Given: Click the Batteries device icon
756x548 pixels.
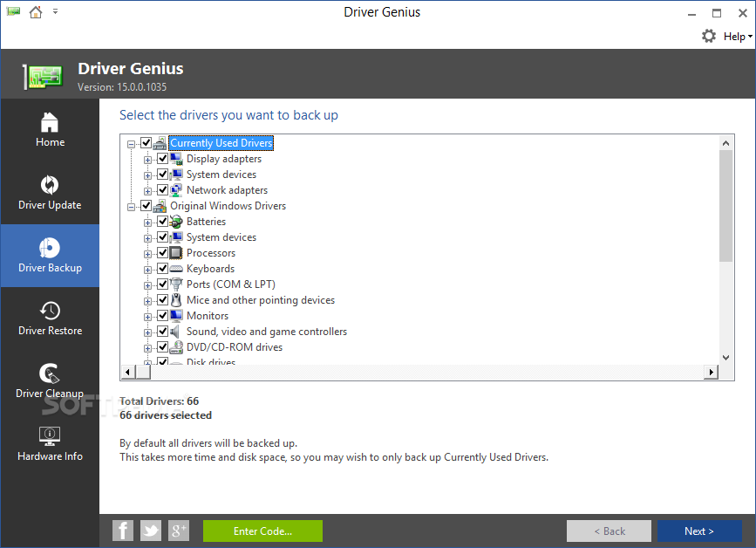Looking at the screenshot, I should (x=176, y=222).
